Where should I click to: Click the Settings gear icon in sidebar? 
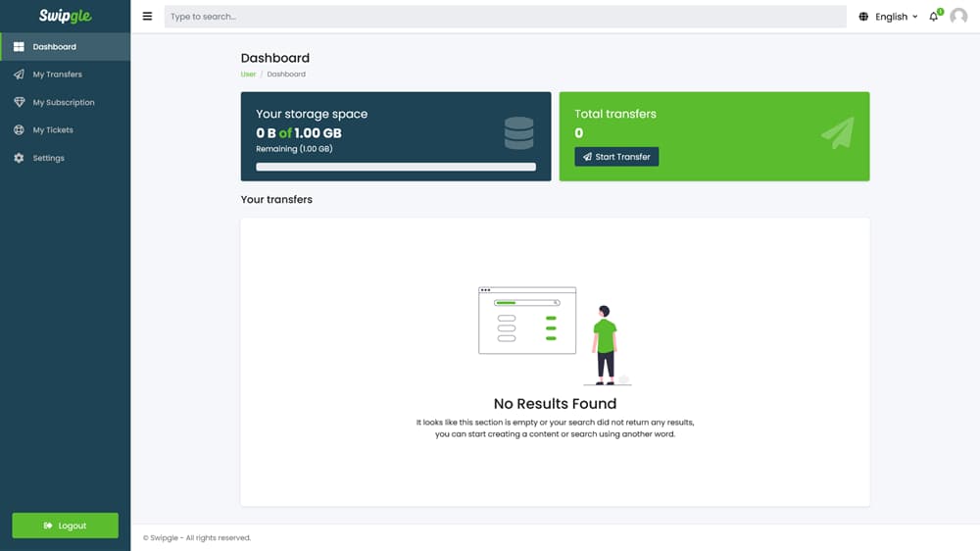(19, 158)
